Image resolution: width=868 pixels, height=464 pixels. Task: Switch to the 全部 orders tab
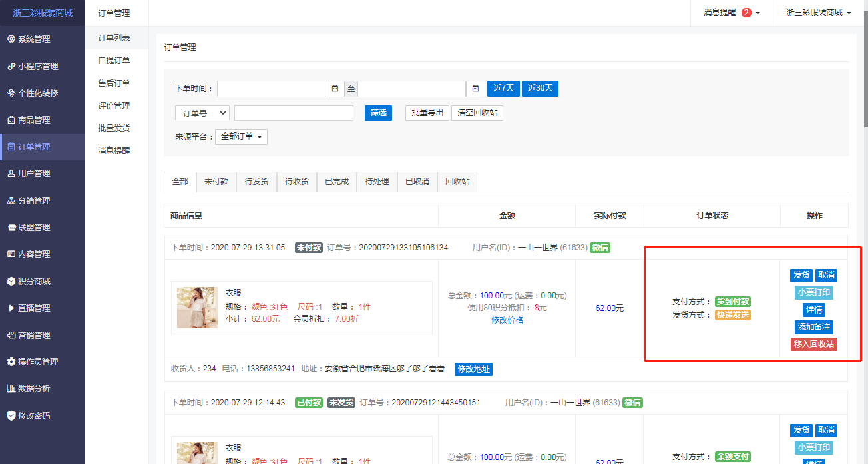pyautogui.click(x=180, y=182)
